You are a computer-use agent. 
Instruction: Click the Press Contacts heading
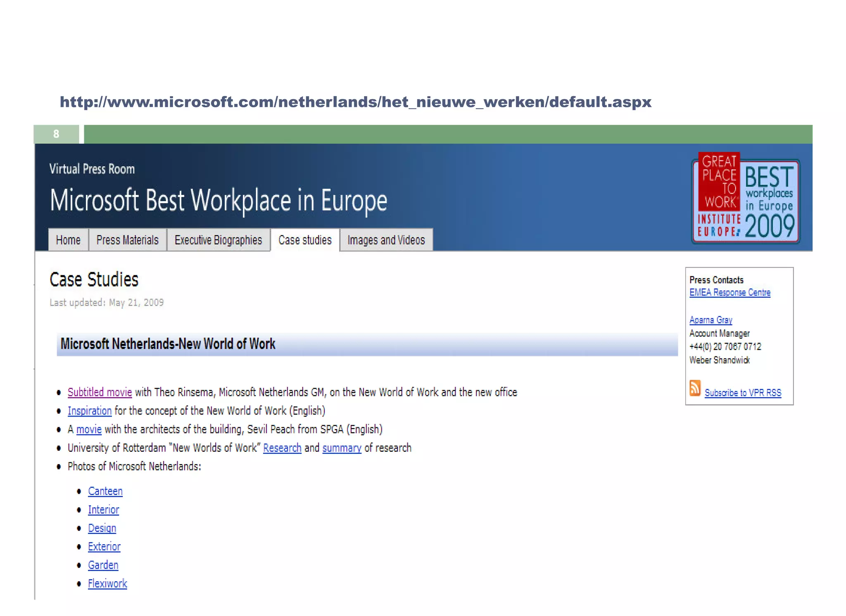(x=716, y=280)
